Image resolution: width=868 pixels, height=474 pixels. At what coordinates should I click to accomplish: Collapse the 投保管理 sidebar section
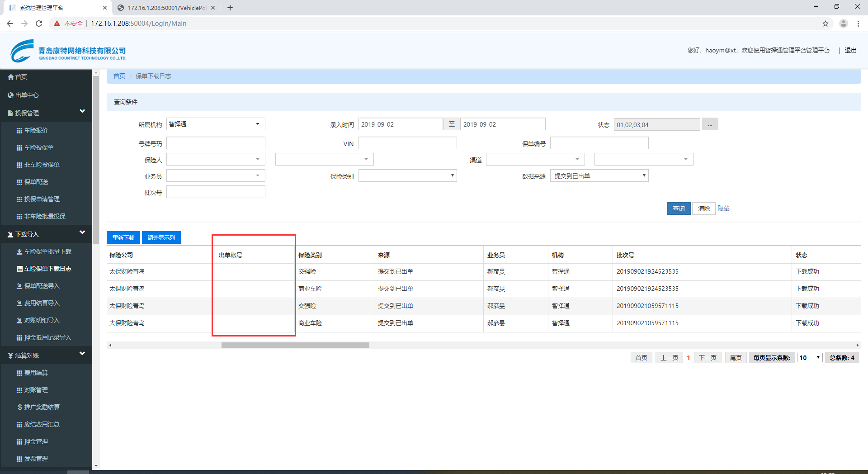tap(82, 111)
